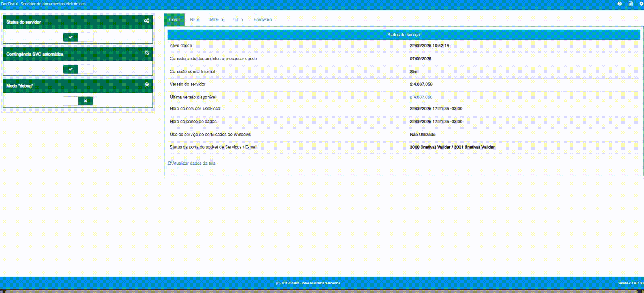
Task: Click the Status do serviço table header
Action: point(404,35)
